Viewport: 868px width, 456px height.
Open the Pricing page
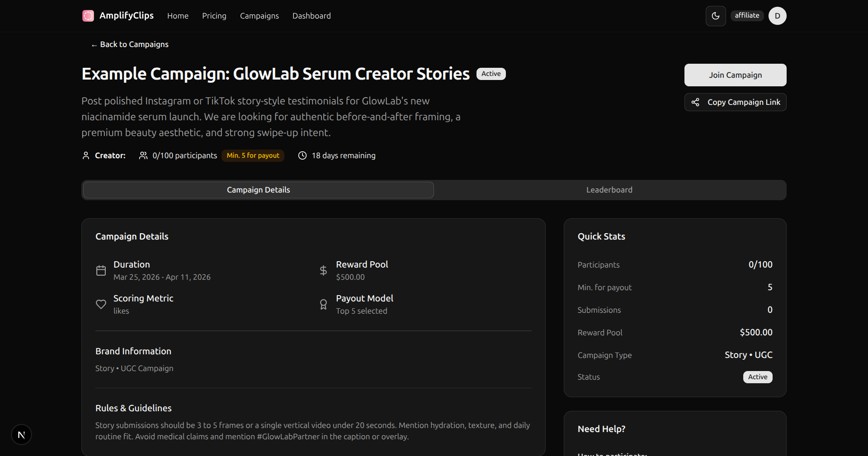coord(214,16)
